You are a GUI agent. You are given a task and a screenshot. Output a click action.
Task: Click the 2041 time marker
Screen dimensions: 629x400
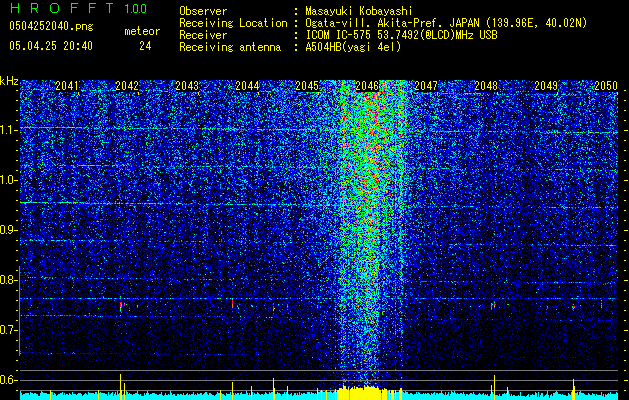[x=67, y=86]
